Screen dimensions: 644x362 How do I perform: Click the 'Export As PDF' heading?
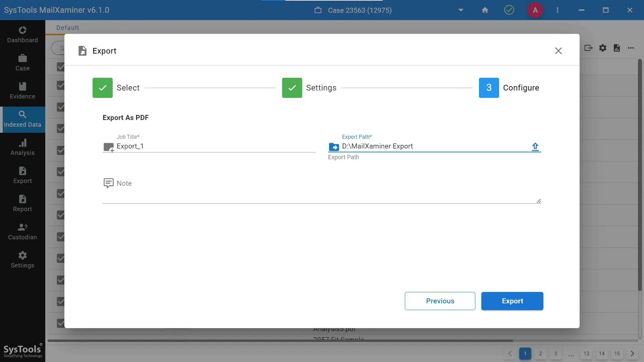(125, 118)
